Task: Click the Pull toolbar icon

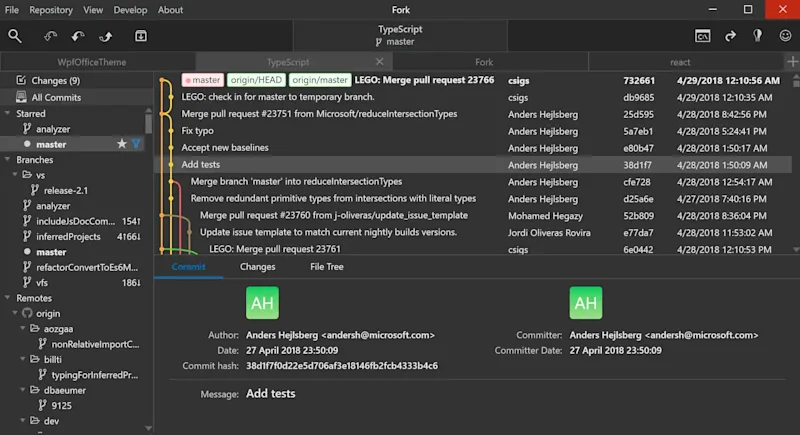Action: pyautogui.click(x=78, y=36)
